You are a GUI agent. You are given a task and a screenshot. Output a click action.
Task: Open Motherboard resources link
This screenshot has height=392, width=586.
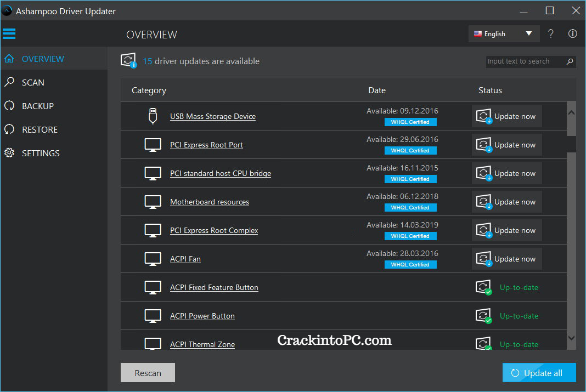209,202
